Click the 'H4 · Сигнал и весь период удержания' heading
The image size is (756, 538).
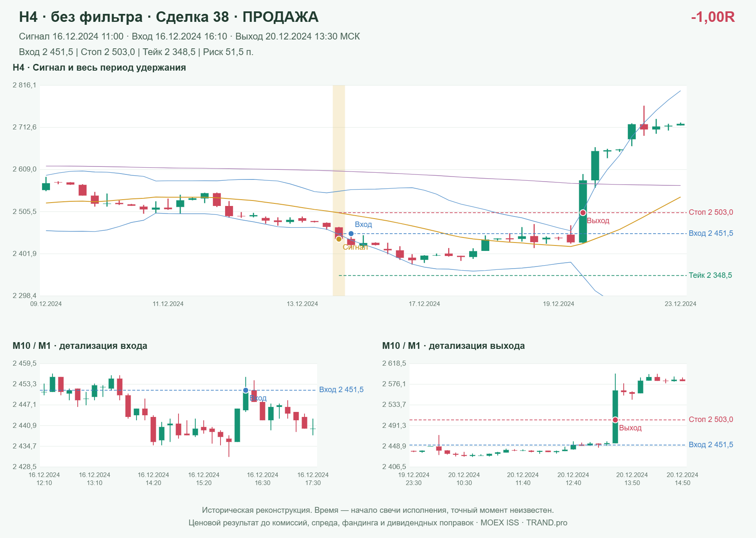99,68
